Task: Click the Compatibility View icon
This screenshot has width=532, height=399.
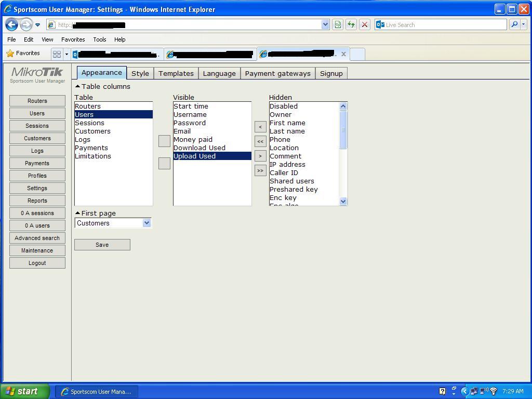Action: [338, 25]
